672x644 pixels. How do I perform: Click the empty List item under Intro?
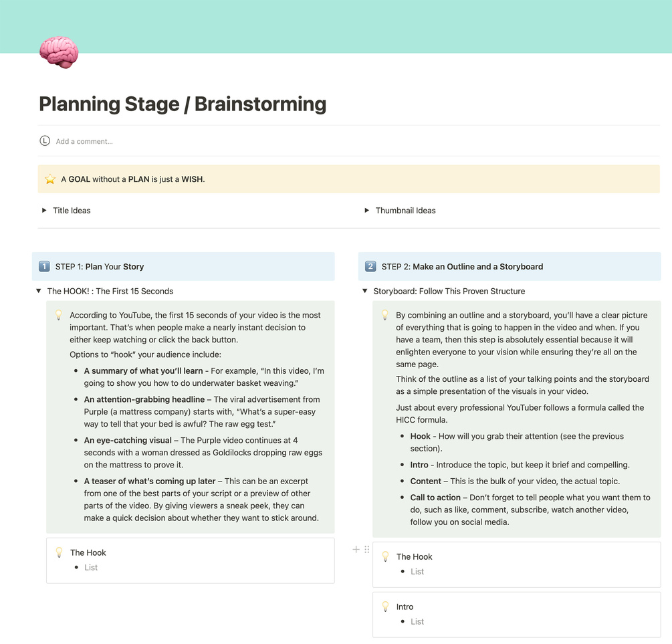pyautogui.click(x=417, y=622)
